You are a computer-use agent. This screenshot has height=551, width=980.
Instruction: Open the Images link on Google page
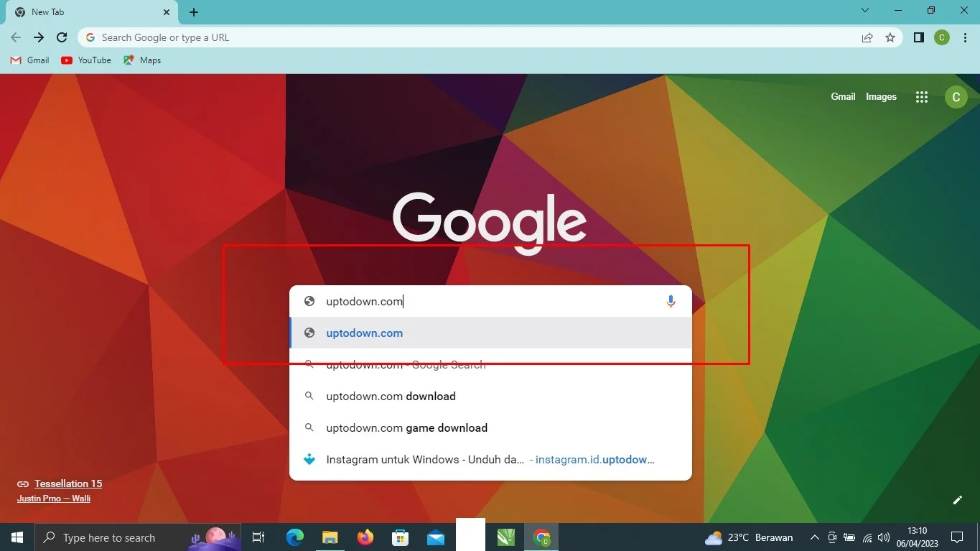tap(881, 96)
